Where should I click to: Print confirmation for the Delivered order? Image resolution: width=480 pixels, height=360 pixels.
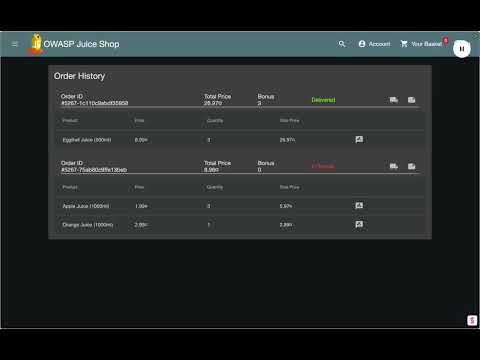click(412, 100)
